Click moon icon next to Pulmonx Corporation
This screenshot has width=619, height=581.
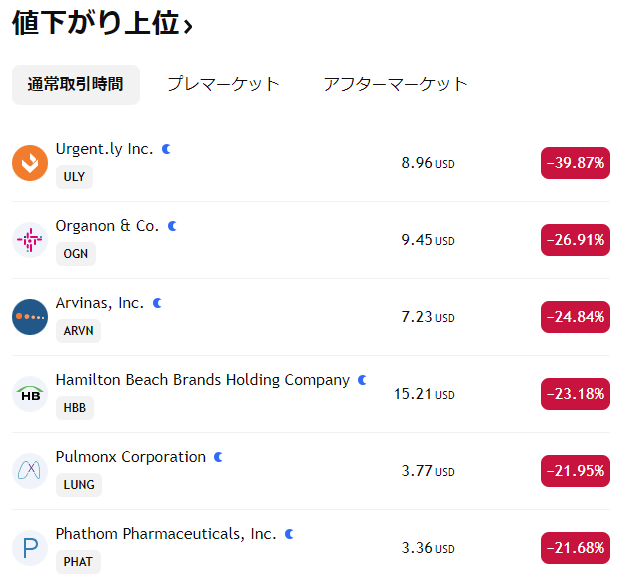click(219, 457)
